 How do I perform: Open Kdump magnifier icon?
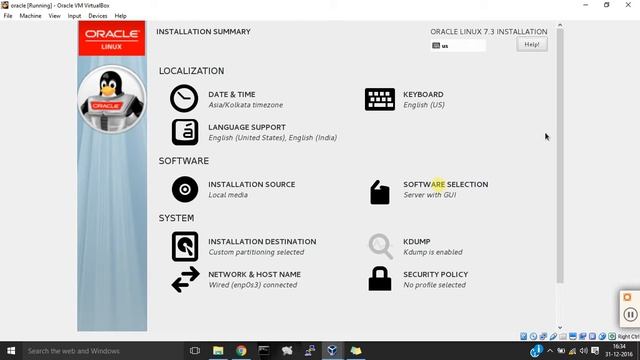click(380, 246)
